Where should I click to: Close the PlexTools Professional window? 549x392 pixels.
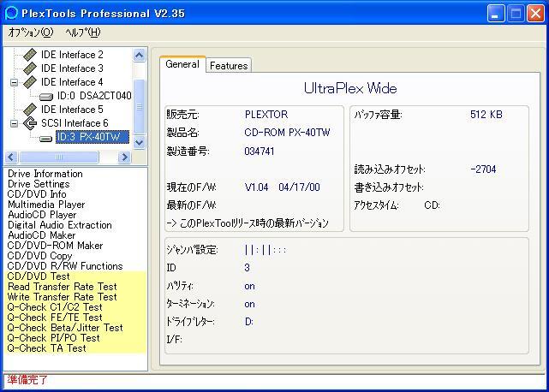tap(535, 14)
